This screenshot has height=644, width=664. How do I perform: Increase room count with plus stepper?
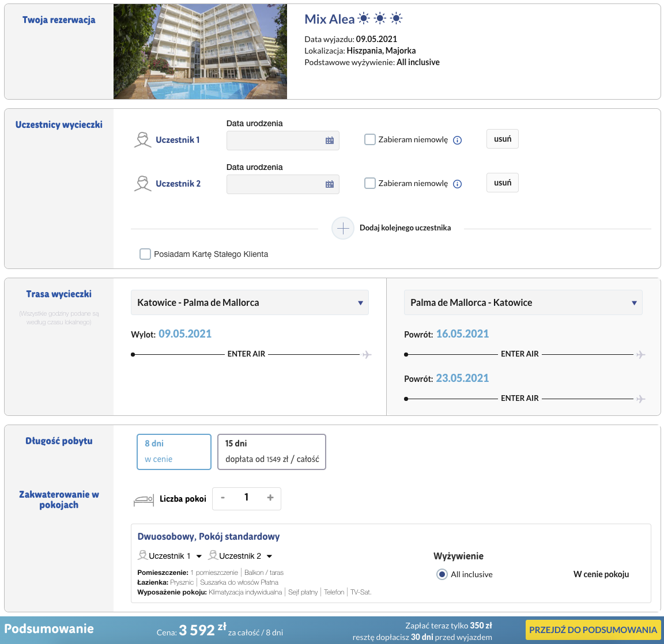[x=270, y=498]
